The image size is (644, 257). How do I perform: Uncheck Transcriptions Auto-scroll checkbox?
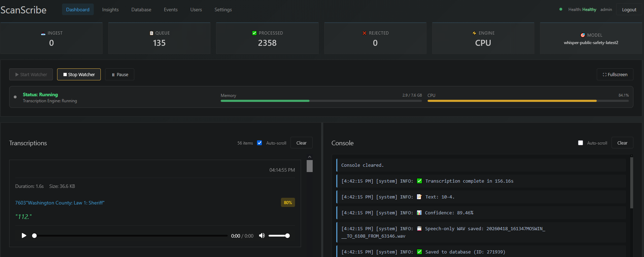click(259, 143)
